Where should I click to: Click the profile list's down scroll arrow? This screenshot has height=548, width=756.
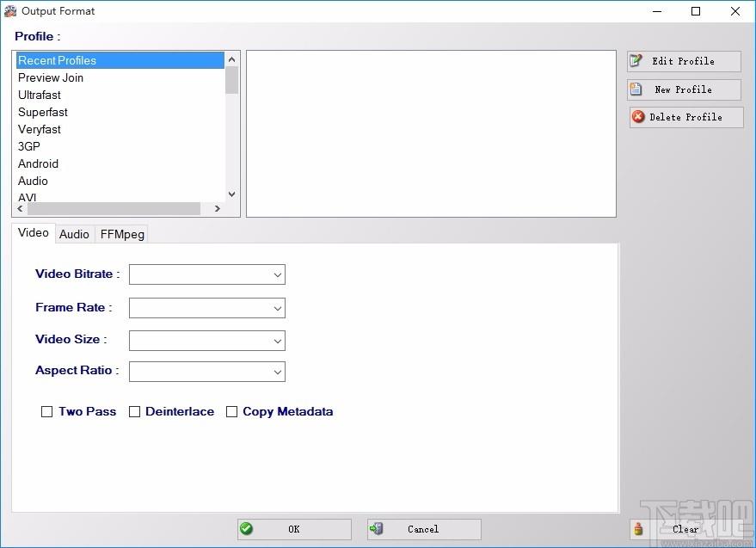point(232,194)
